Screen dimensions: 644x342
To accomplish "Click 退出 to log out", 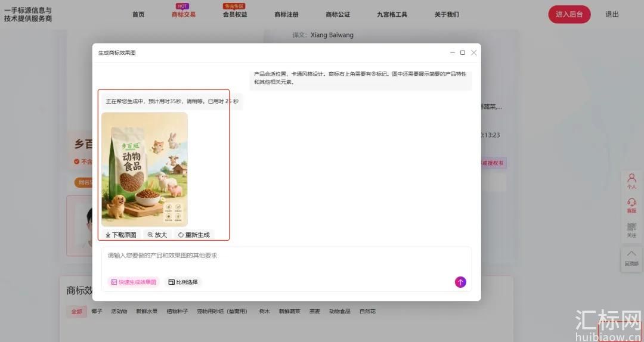I will click(612, 14).
